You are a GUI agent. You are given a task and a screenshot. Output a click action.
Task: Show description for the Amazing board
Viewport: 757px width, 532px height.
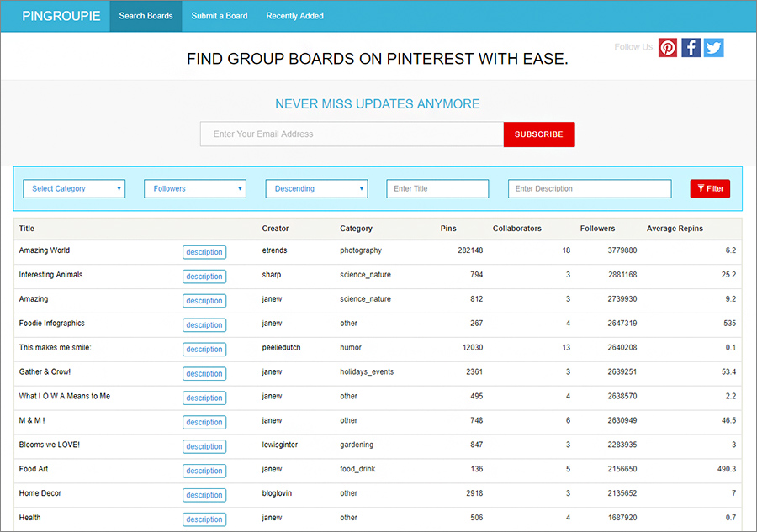[x=204, y=301]
